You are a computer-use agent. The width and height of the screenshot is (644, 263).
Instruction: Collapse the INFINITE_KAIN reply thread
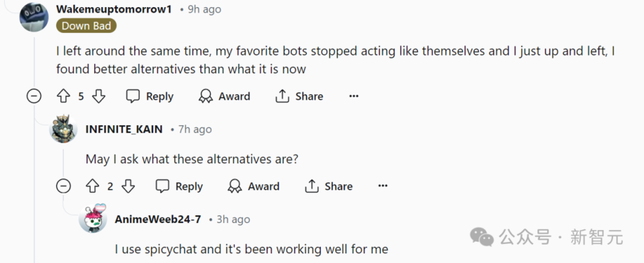click(x=63, y=186)
